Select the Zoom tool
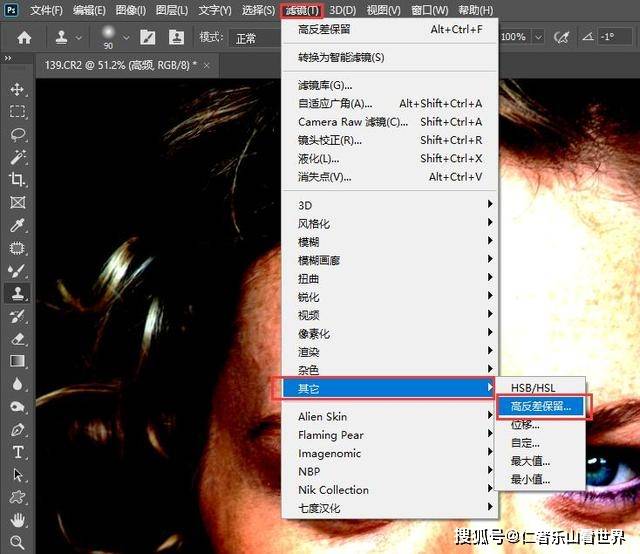This screenshot has width=640, height=554. tap(17, 543)
